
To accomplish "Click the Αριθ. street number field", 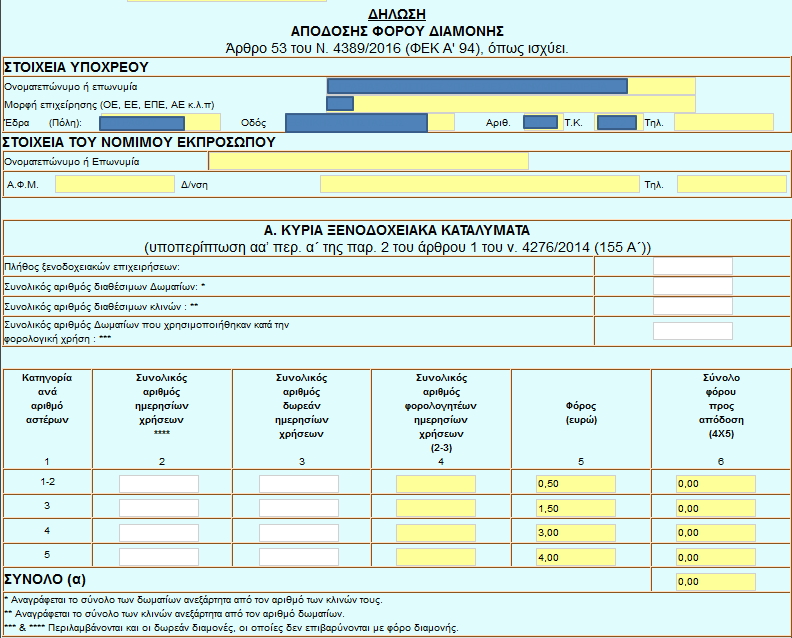I will [540, 122].
